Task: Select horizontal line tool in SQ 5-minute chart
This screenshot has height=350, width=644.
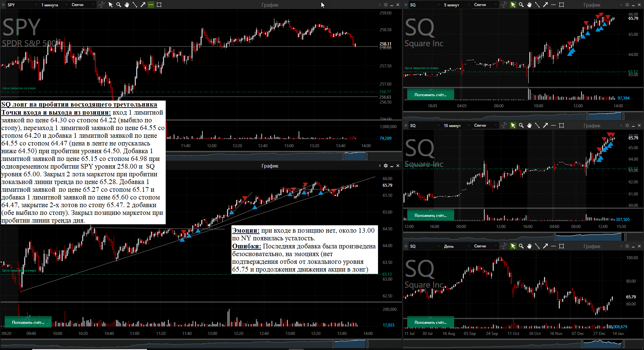Action: 553,5
